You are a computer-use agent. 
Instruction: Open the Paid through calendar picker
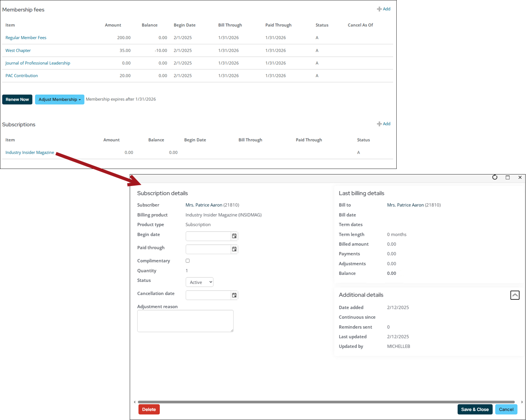[234, 249]
